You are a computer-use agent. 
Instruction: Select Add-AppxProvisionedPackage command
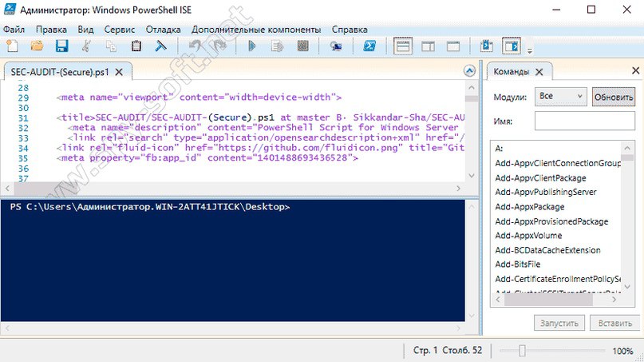[x=551, y=221]
